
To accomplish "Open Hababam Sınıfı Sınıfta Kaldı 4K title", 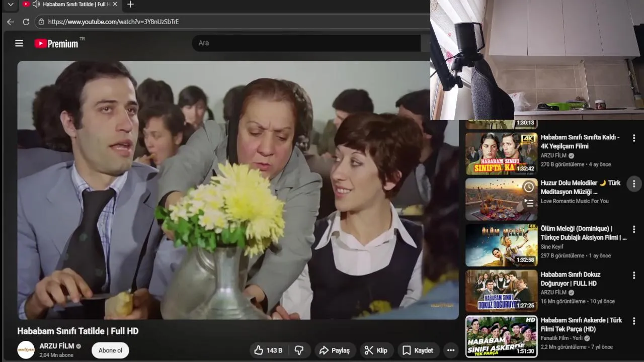I will 580,142.
